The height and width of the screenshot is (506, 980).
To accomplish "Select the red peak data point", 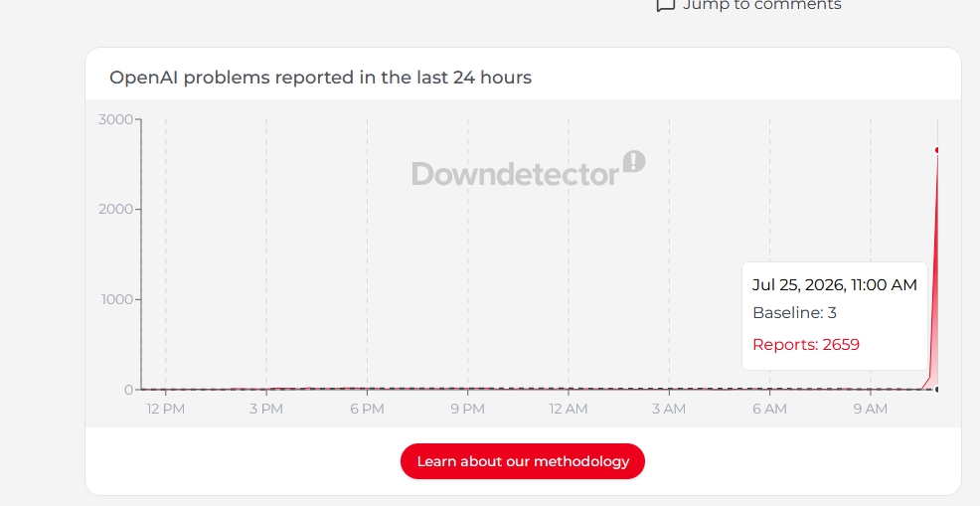I will click(937, 150).
